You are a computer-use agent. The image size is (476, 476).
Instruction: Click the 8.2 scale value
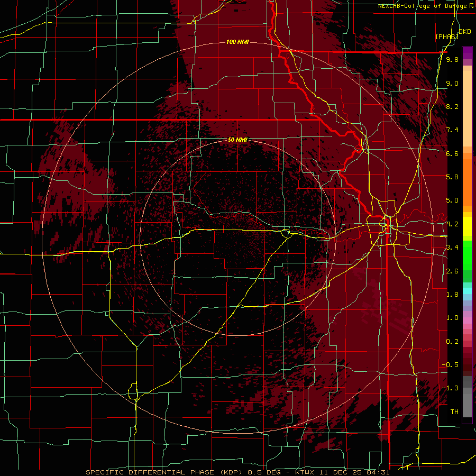pyautogui.click(x=452, y=106)
